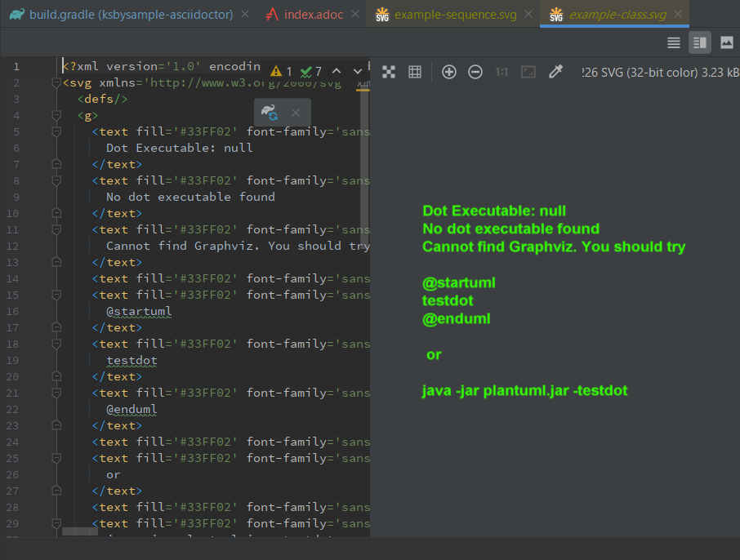
Task: Collapse text fold marker on line 15
Action: 56,295
